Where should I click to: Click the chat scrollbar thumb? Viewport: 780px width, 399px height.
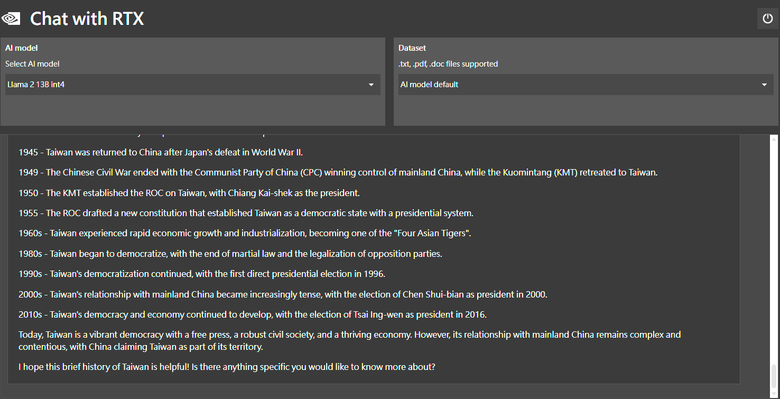pos(773,376)
